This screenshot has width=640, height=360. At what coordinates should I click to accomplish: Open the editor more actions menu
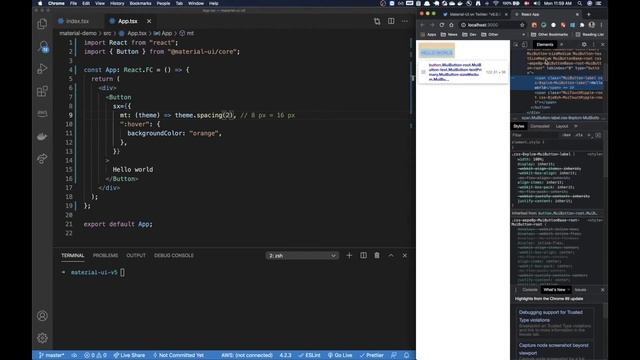tap(404, 21)
